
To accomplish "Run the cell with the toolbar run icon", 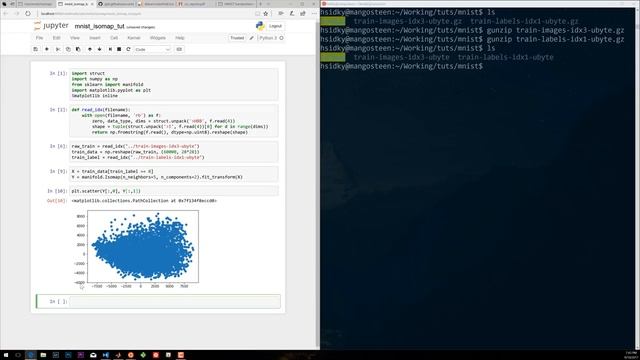I will [110, 49].
